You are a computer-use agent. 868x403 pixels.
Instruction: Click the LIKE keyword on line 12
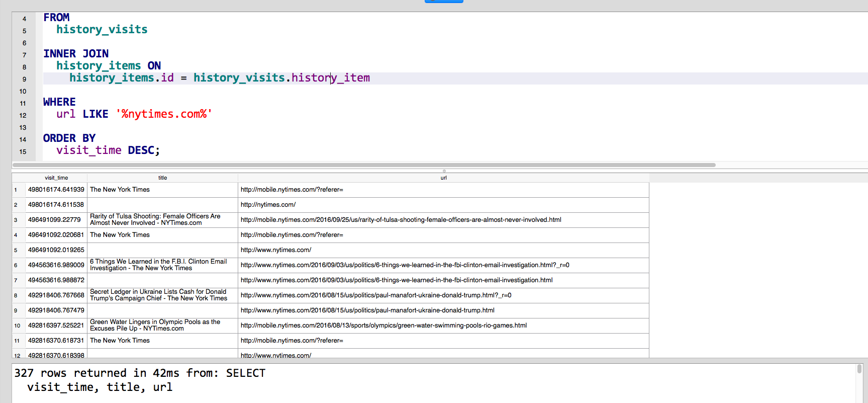[x=95, y=114]
